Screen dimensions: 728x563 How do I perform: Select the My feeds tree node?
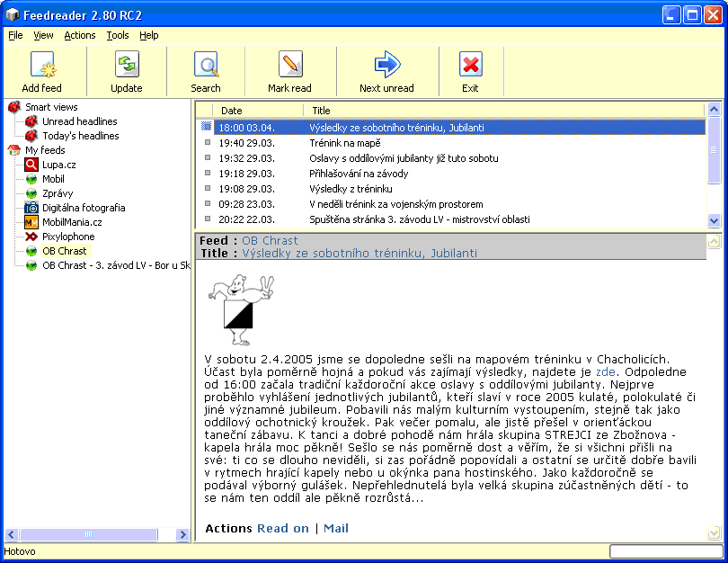[45, 150]
